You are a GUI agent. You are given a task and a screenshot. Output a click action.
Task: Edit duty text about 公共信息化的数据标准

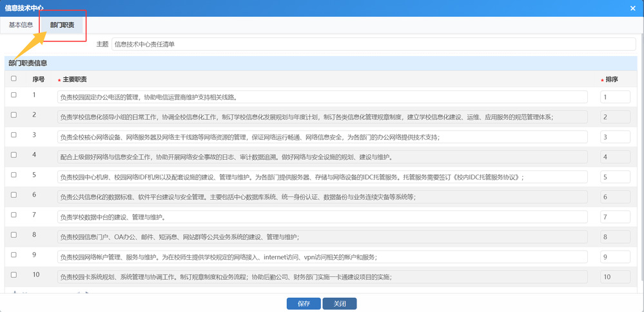pos(322,197)
